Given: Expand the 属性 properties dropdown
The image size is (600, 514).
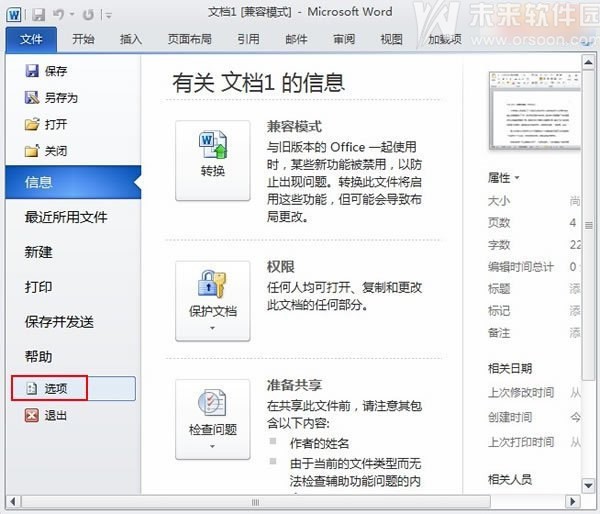Looking at the screenshot, I should coord(503,178).
